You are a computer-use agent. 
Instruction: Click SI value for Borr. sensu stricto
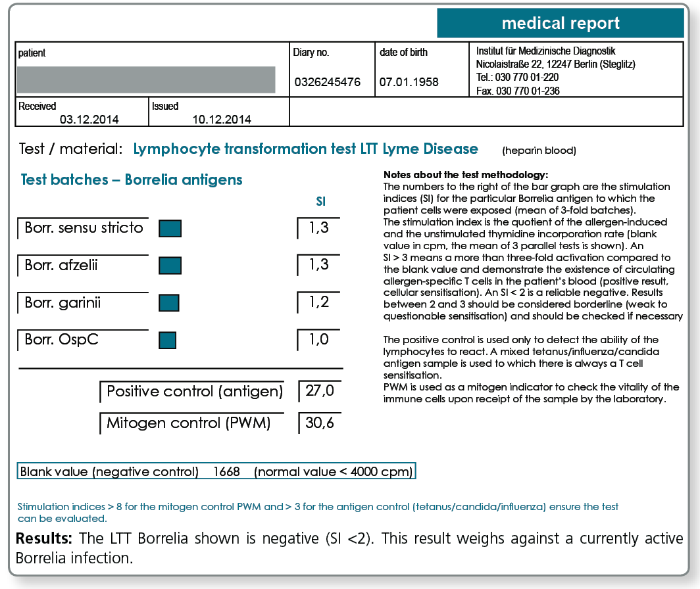tap(318, 227)
